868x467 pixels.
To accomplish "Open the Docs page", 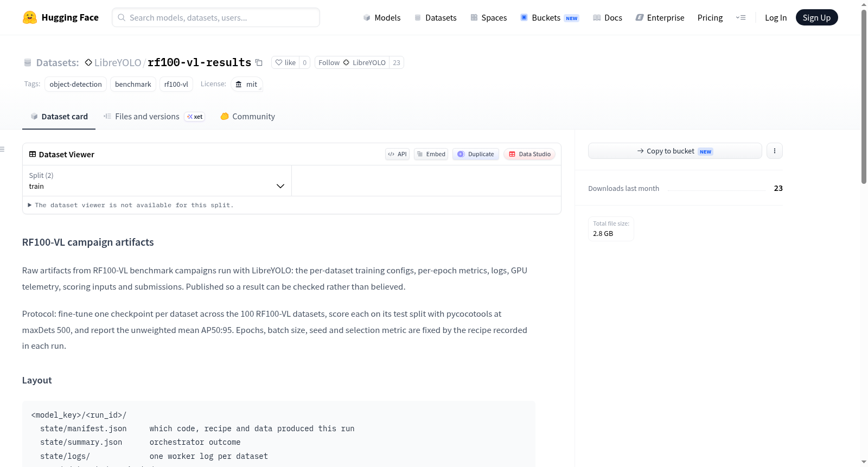I will [608, 17].
